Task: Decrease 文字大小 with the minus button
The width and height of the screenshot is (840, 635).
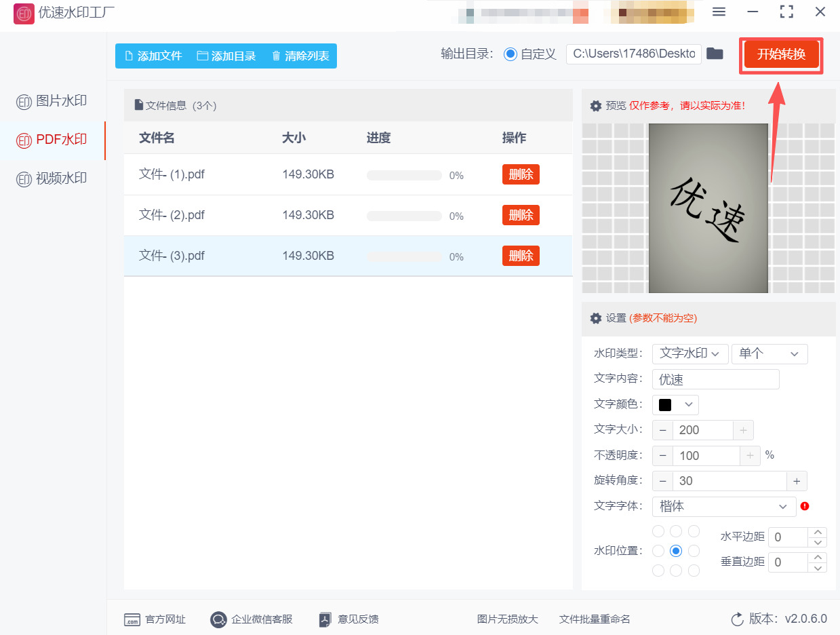Action: click(662, 430)
